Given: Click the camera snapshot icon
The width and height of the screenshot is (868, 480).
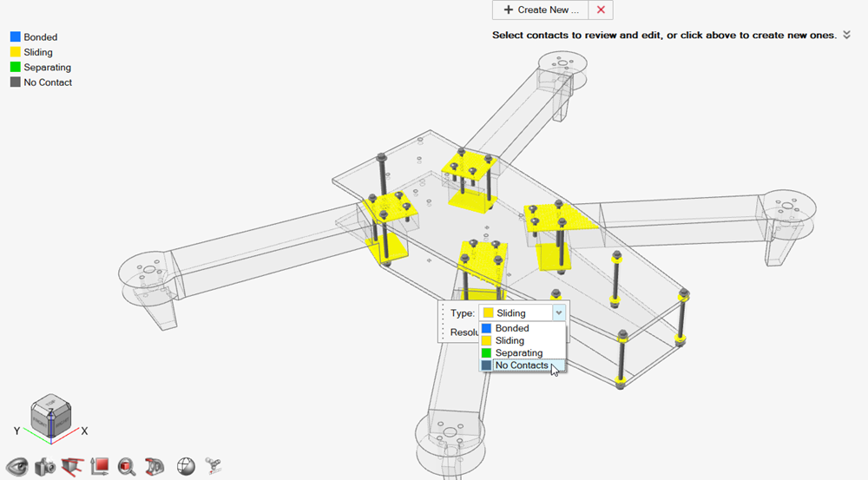Looking at the screenshot, I should (x=45, y=466).
